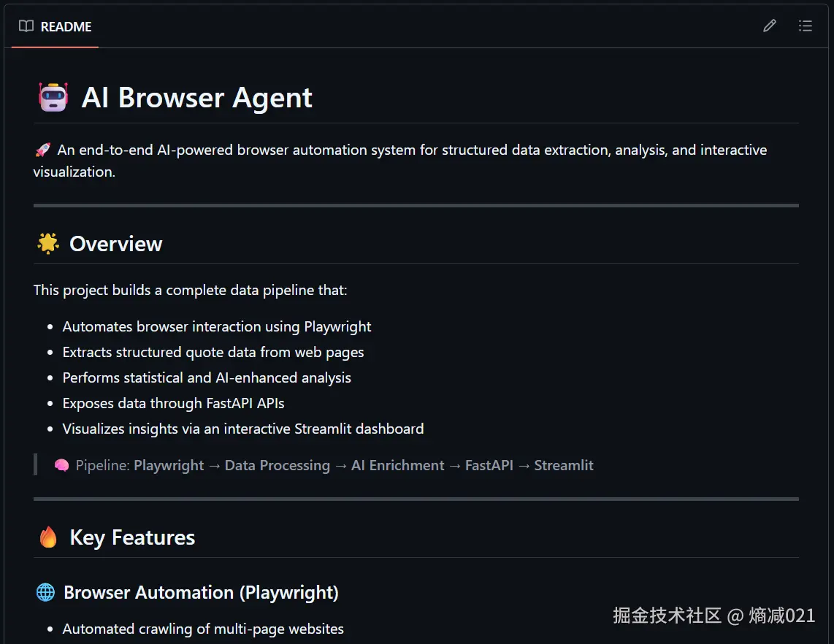Click the robot emoji in the title
834x644 pixels.
click(x=53, y=97)
